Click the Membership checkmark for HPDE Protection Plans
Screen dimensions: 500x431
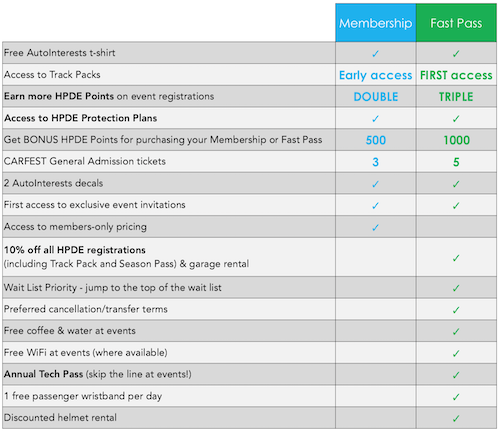pyautogui.click(x=376, y=118)
